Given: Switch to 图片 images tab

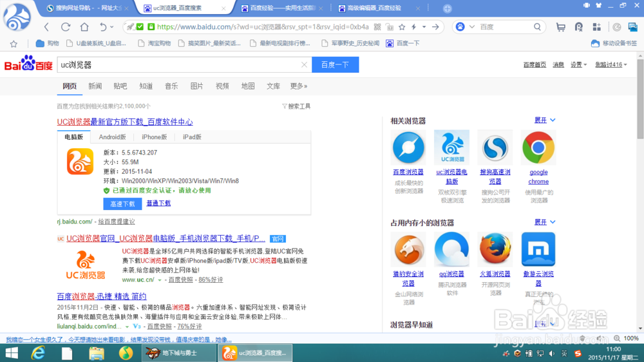Looking at the screenshot, I should pos(196,86).
